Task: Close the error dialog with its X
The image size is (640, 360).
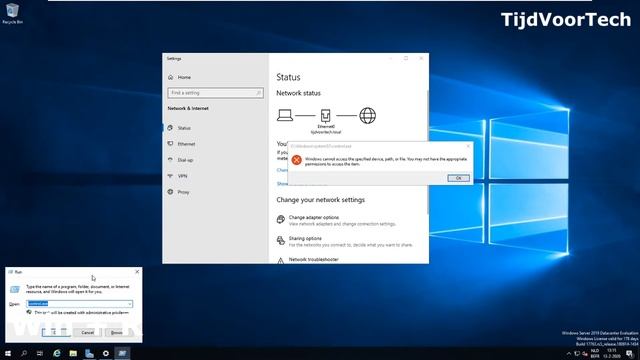Action: click(x=468, y=146)
